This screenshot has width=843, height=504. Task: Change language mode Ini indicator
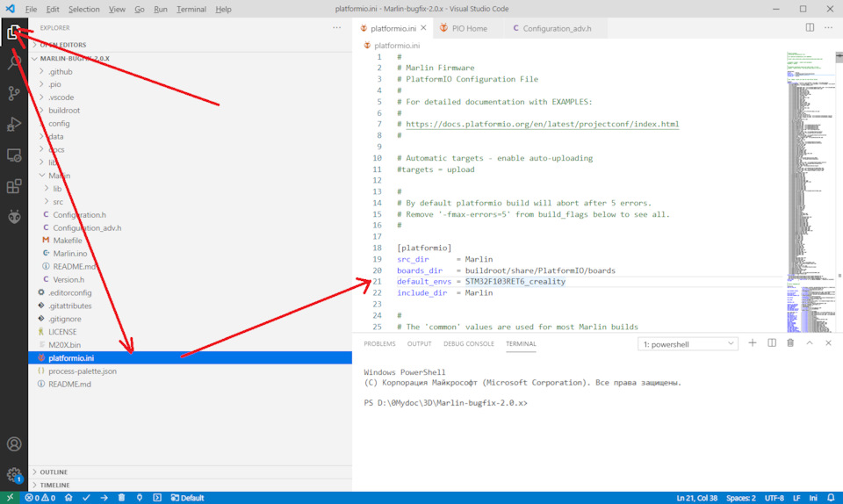pyautogui.click(x=813, y=498)
